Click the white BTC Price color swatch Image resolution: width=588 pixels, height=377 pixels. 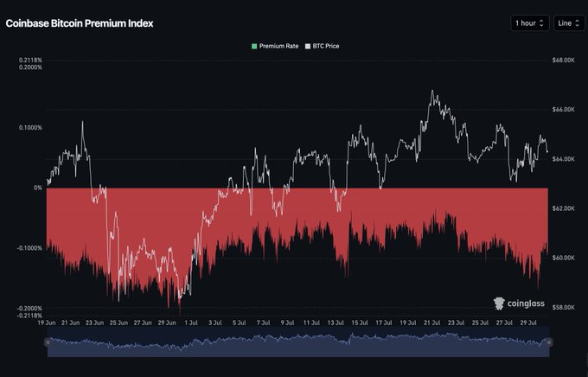[308, 46]
